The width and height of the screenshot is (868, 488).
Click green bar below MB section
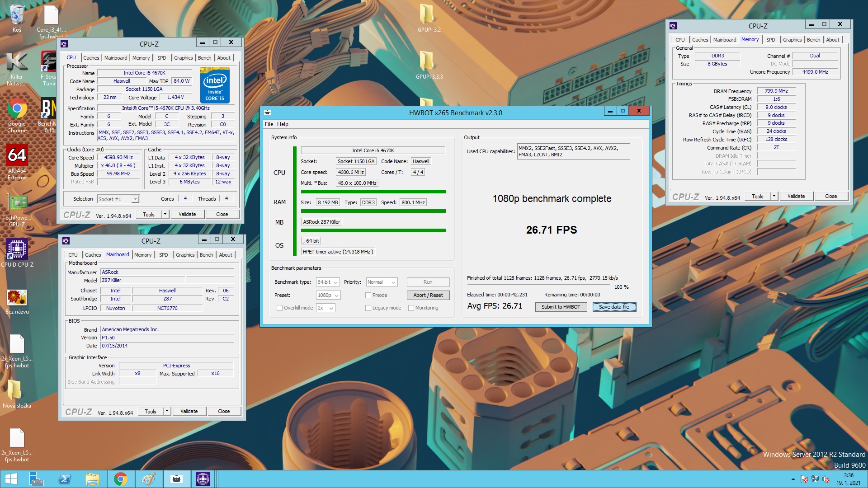tap(373, 230)
